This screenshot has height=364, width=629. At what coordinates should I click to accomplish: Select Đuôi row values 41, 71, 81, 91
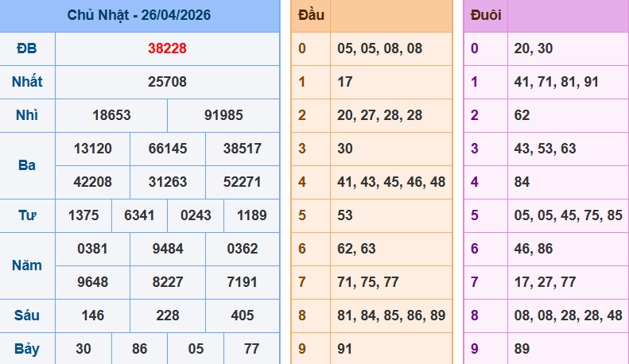pos(557,82)
